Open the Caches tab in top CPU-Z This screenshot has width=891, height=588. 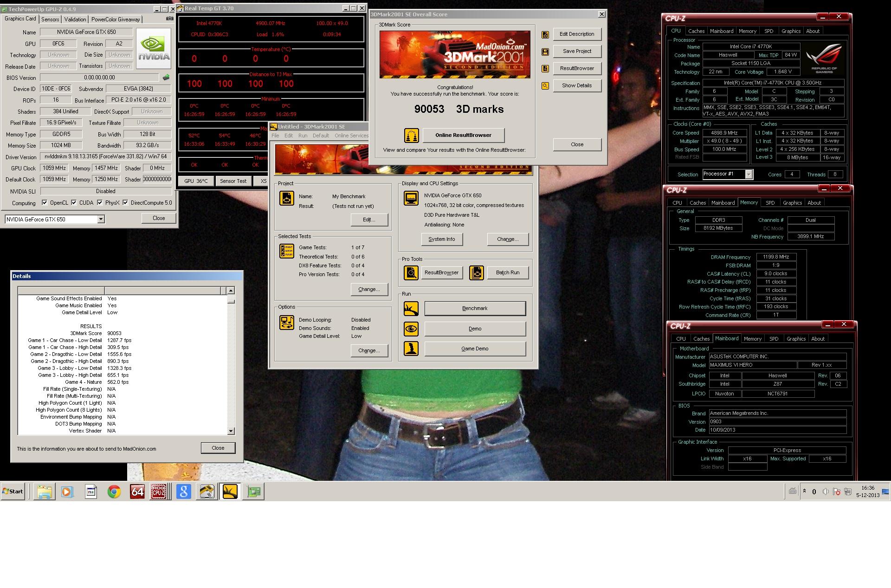tap(696, 31)
